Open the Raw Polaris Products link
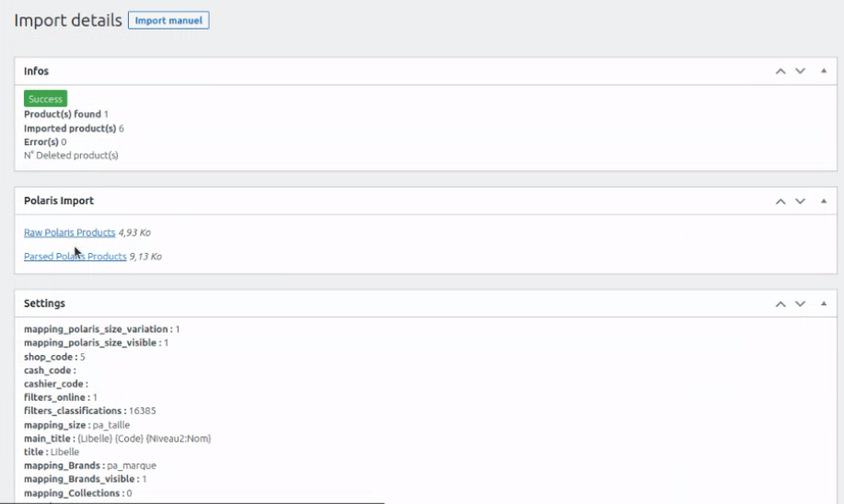The width and height of the screenshot is (844, 504). (70, 233)
